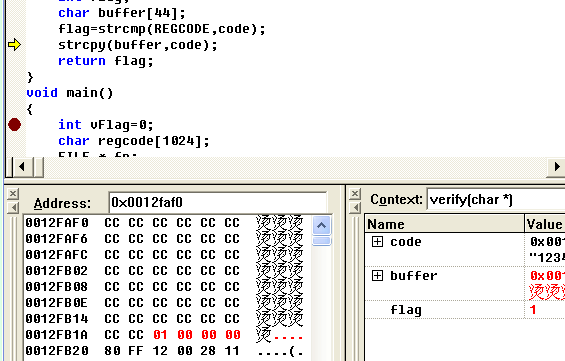Click memory address row 0012FAFC
Screen dimensions: 565x361
point(164,255)
